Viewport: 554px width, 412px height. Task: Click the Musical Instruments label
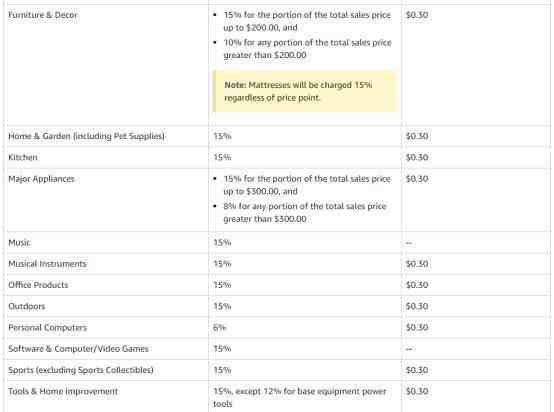pyautogui.click(x=47, y=264)
